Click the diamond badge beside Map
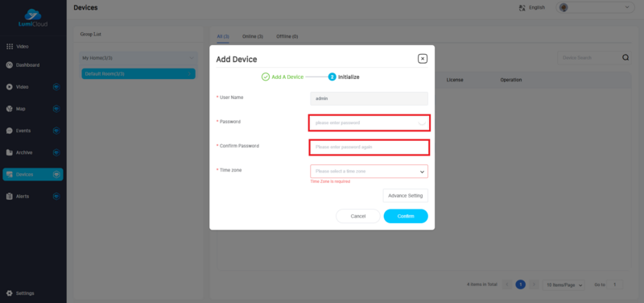644x303 pixels. pos(56,109)
